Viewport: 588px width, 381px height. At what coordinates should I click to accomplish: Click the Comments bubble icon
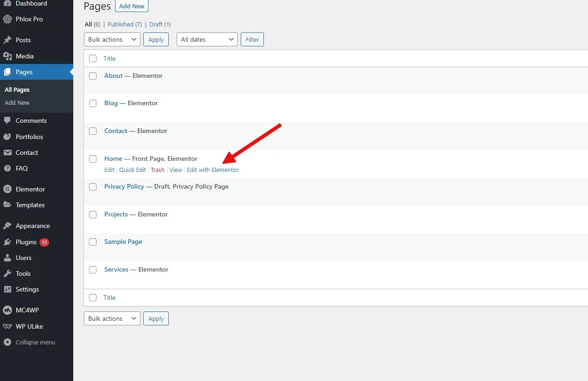click(7, 121)
